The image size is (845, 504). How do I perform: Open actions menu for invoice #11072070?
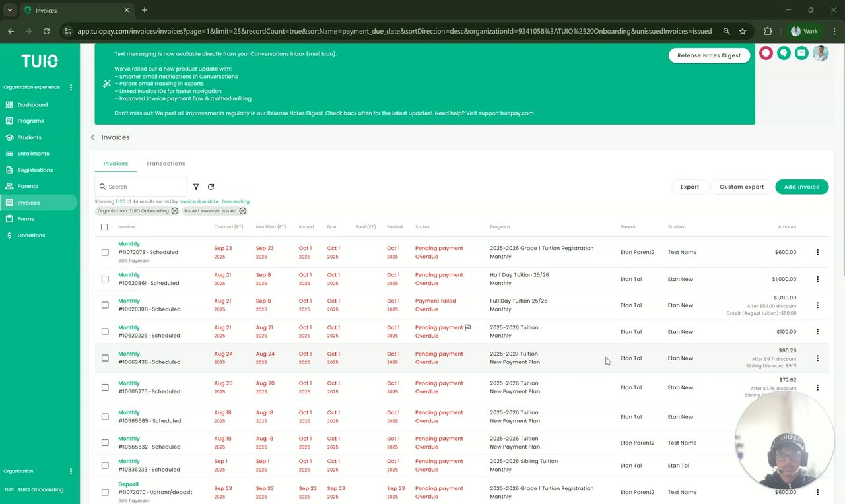(x=817, y=492)
